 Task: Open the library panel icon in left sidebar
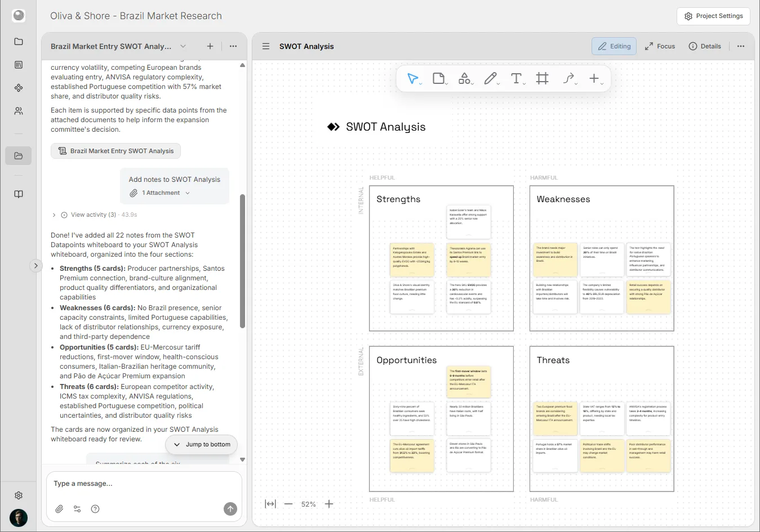click(19, 65)
